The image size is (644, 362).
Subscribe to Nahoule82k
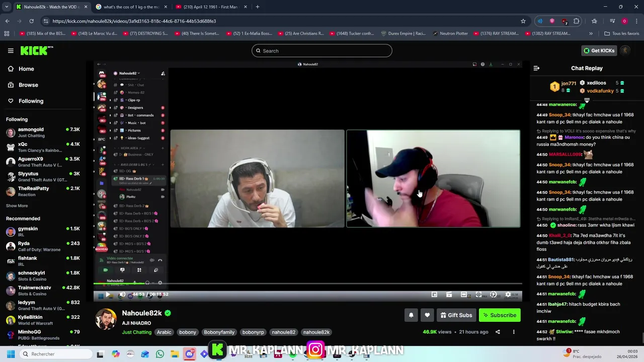[500, 315]
